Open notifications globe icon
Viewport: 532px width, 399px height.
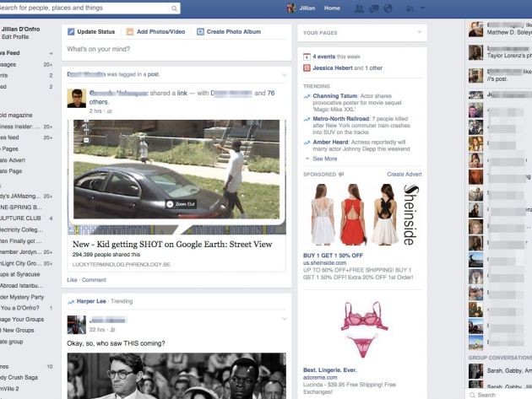(388, 8)
